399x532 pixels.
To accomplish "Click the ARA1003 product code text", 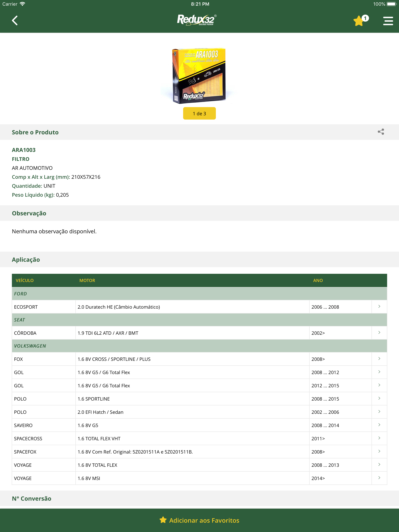I will (x=24, y=150).
